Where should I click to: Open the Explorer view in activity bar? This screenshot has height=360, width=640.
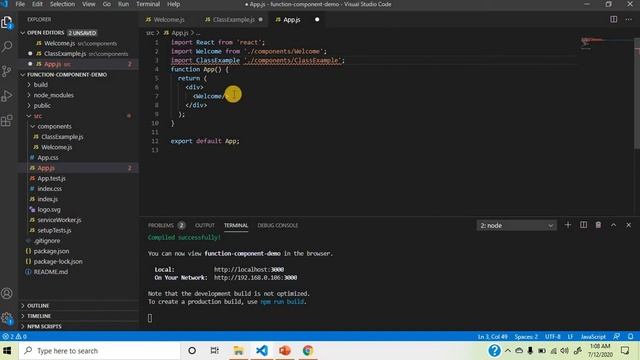7,22
